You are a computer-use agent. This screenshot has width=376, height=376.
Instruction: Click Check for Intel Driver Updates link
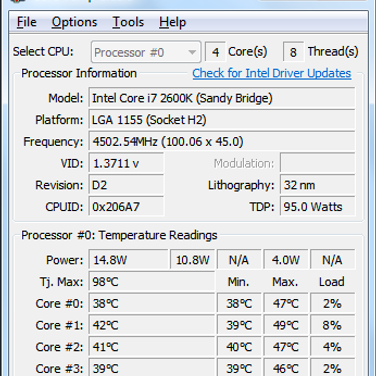click(x=272, y=73)
